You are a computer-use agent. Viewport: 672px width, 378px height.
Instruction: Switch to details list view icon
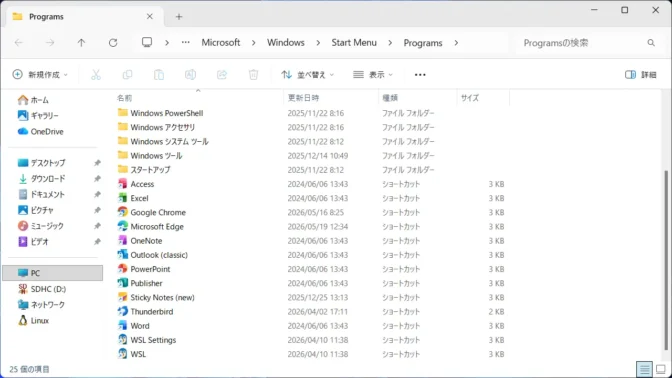644,369
